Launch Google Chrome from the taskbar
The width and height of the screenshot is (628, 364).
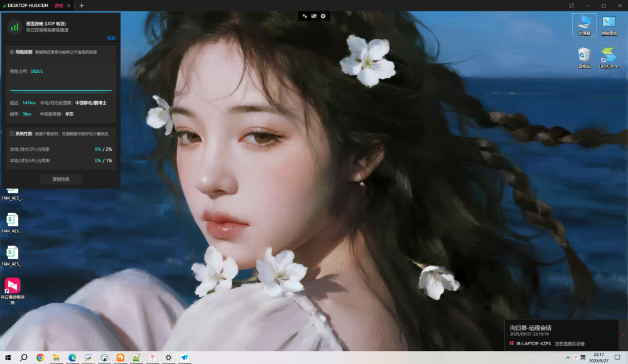pyautogui.click(x=40, y=358)
